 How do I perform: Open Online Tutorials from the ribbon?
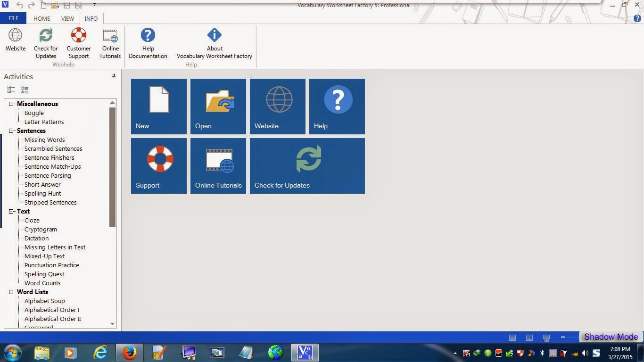[110, 43]
